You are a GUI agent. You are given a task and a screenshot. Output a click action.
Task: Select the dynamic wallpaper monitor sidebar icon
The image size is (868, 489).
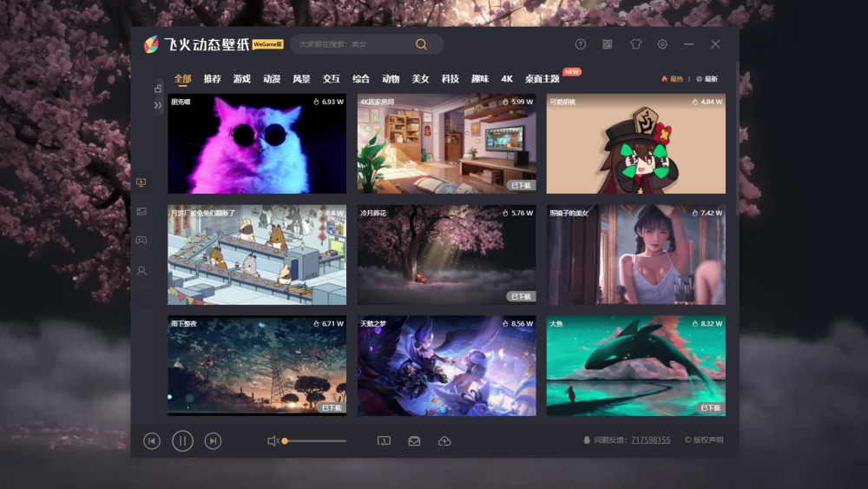point(141,182)
